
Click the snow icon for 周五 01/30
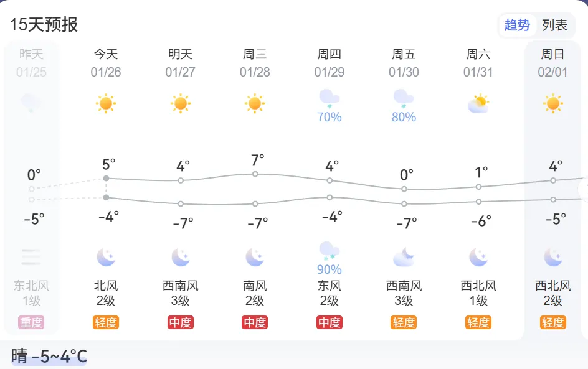404,98
